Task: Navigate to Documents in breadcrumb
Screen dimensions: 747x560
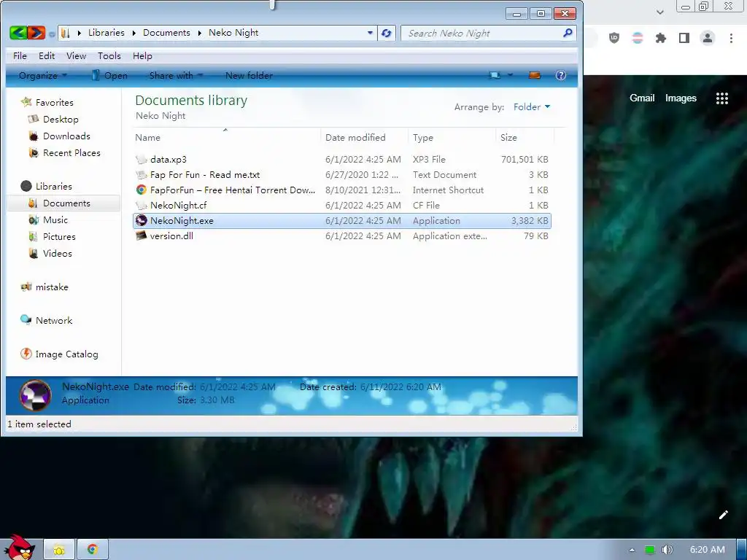Action: (x=166, y=33)
